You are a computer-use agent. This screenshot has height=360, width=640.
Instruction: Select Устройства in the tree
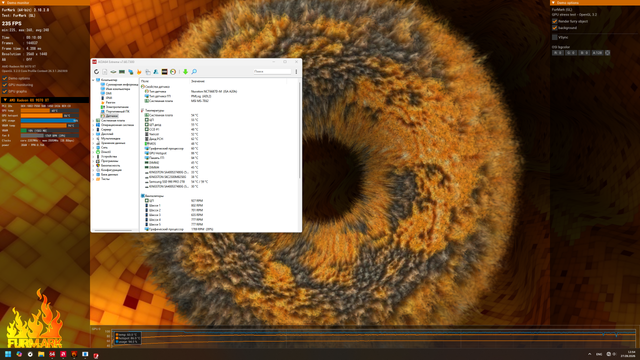[x=106, y=156]
